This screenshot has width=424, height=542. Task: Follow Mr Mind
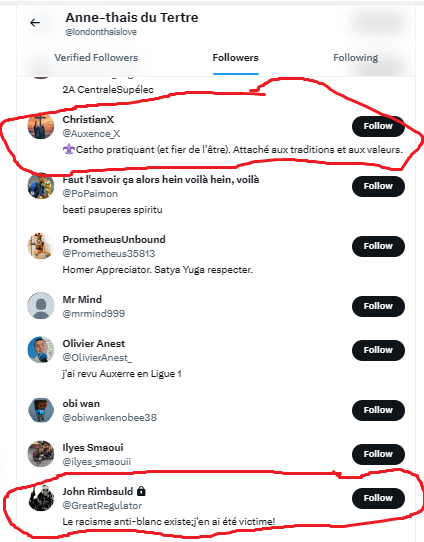point(378,306)
